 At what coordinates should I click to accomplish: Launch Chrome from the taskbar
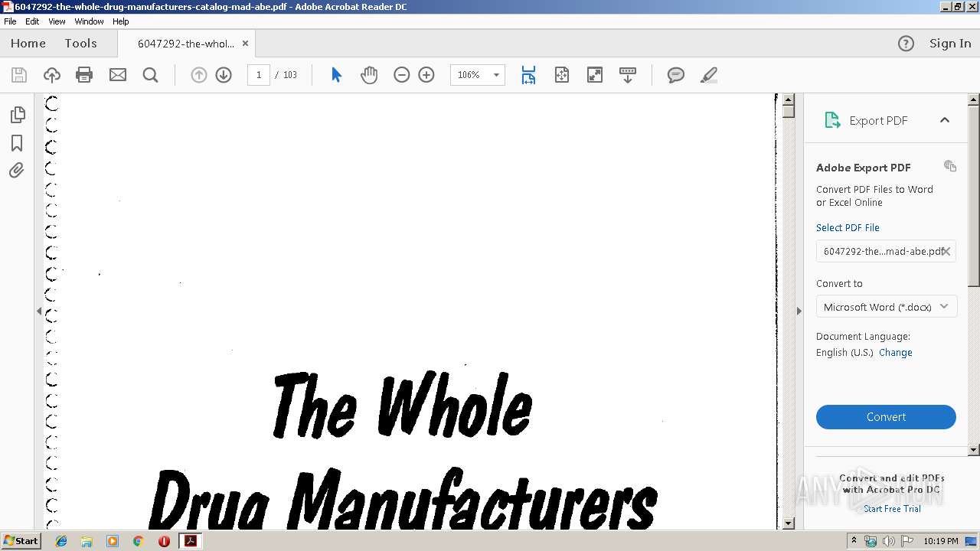tap(138, 541)
